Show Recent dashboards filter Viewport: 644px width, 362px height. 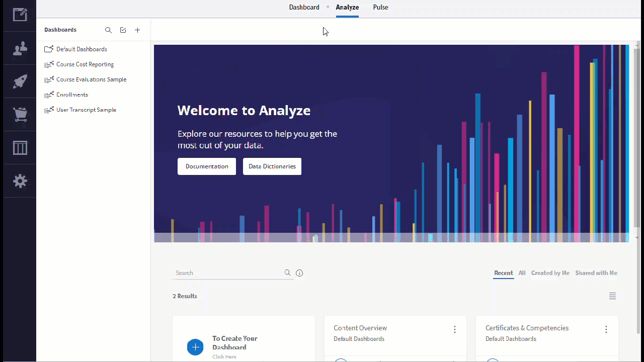(504, 273)
